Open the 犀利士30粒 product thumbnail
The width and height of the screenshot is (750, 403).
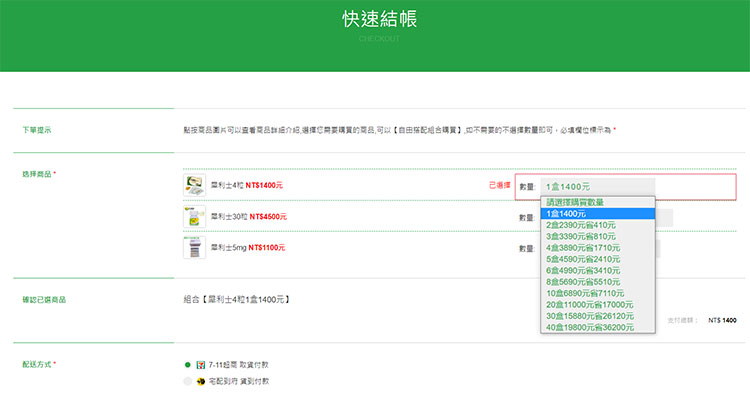(194, 217)
